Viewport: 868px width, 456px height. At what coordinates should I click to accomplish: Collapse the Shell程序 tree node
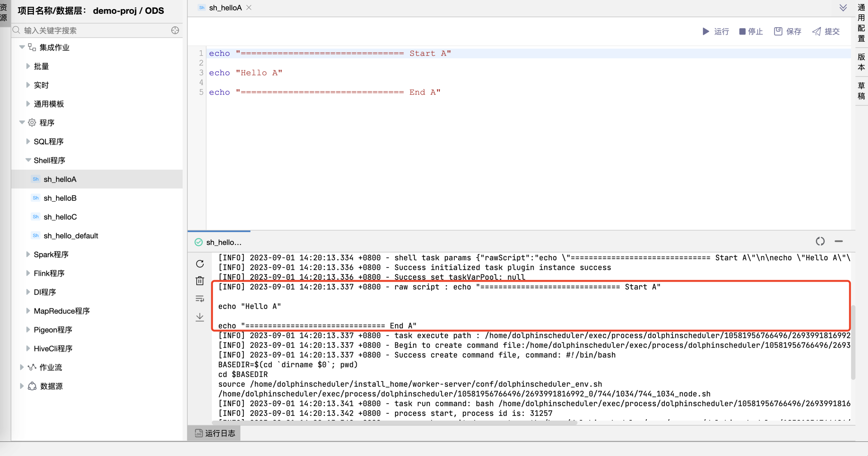28,160
